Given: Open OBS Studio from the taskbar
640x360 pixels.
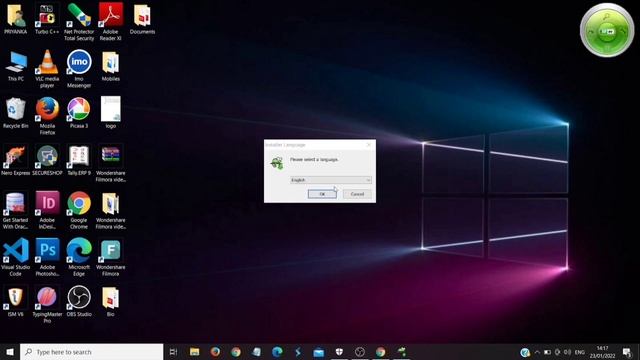Looking at the screenshot, I should click(x=360, y=352).
